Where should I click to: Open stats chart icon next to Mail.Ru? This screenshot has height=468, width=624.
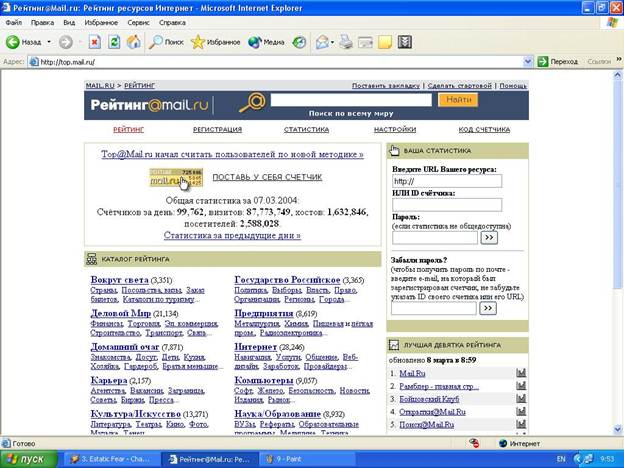pos(521,373)
